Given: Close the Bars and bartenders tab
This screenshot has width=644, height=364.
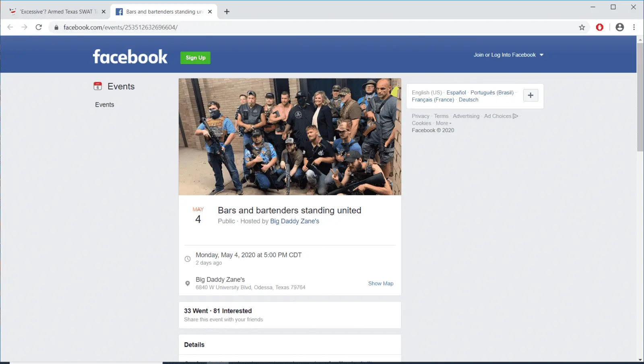Looking at the screenshot, I should click(210, 12).
